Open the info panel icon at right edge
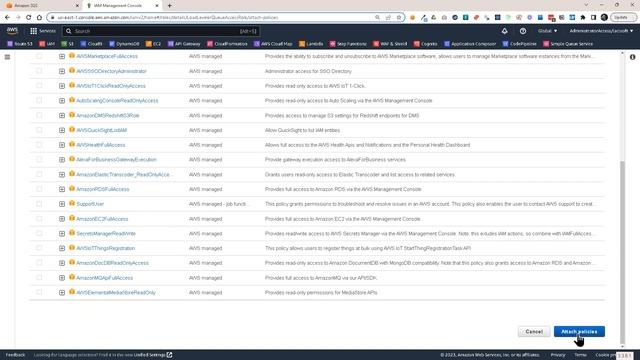640x360 pixels. (632, 57)
